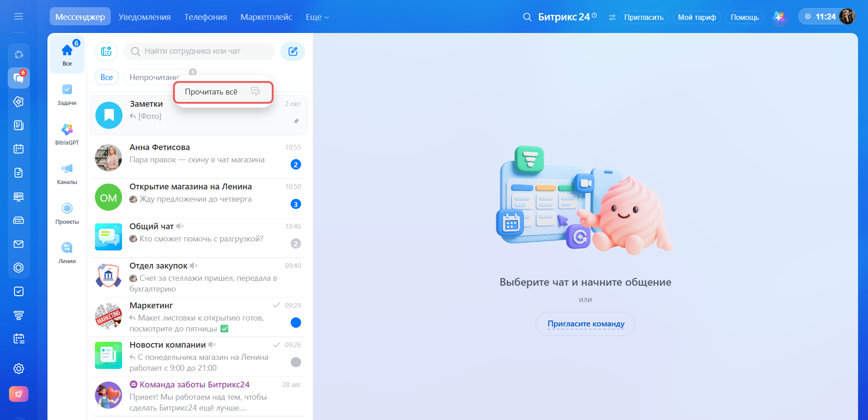Open the Projects (Проекты) section

(67, 213)
